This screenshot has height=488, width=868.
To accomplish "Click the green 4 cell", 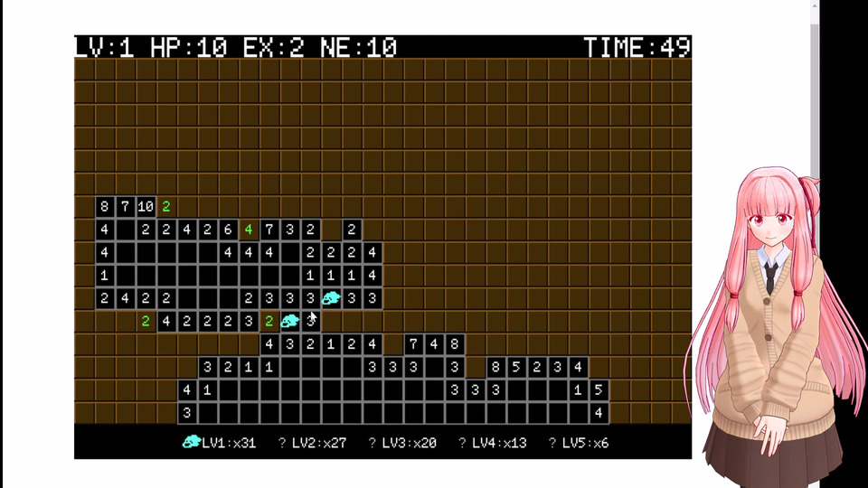I will [x=249, y=230].
